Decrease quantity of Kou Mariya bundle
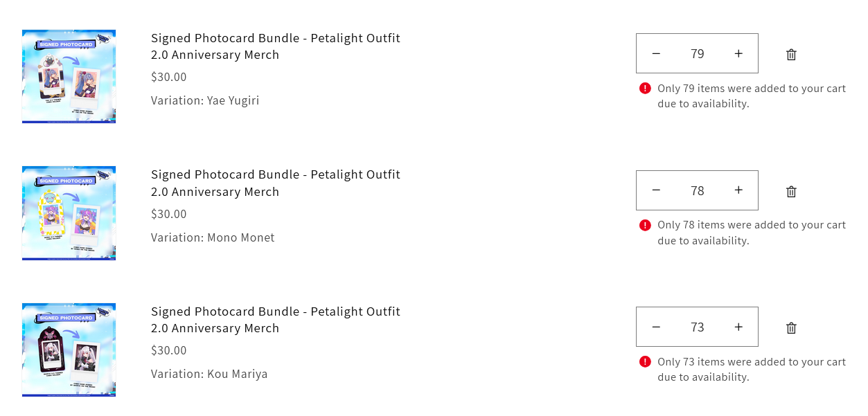The height and width of the screenshot is (416, 868). coord(656,327)
